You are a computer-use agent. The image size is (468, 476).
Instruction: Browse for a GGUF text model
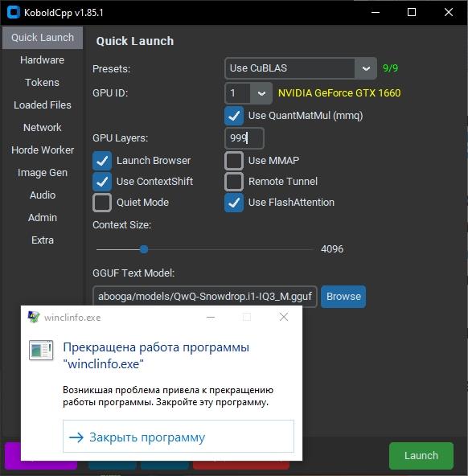[343, 296]
